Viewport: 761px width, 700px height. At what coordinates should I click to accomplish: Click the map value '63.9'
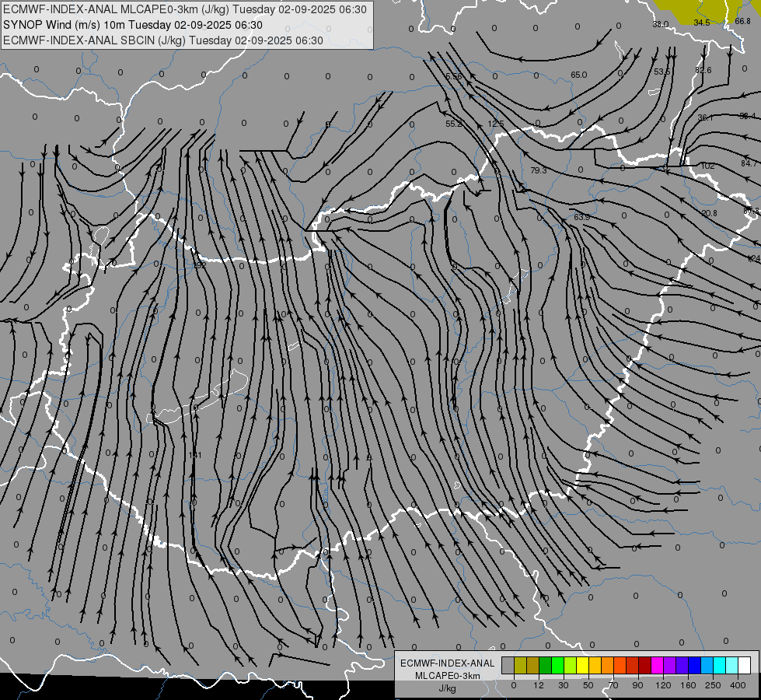(x=581, y=217)
